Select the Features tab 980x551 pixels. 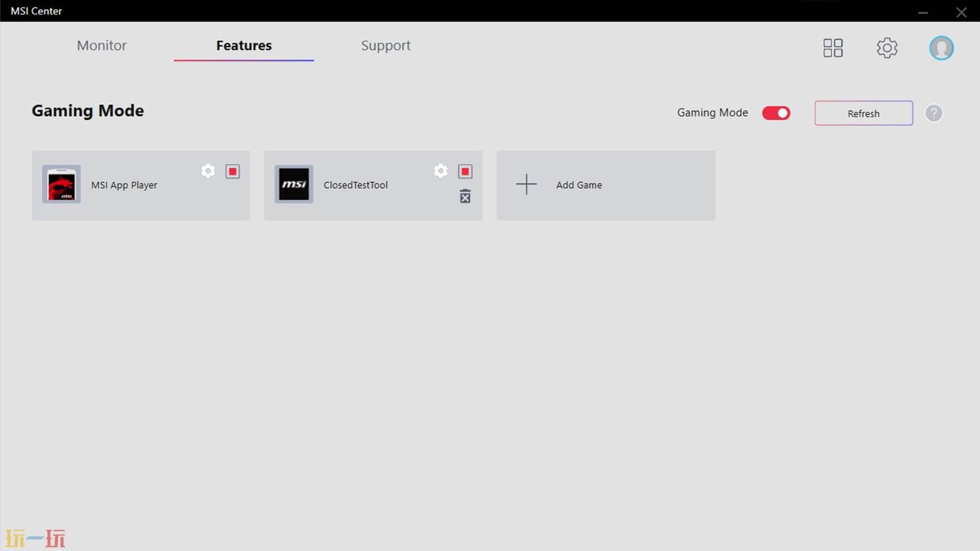click(244, 45)
